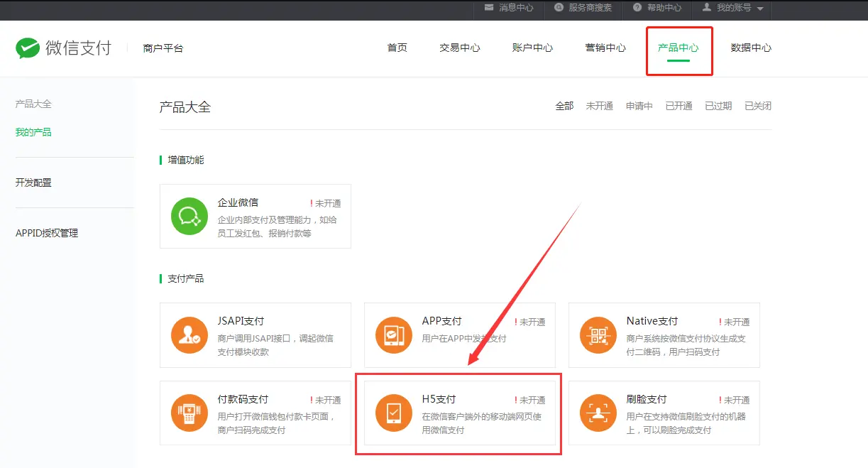Click the 付款码支付 orange icon
This screenshot has height=468, width=868.
pyautogui.click(x=189, y=413)
